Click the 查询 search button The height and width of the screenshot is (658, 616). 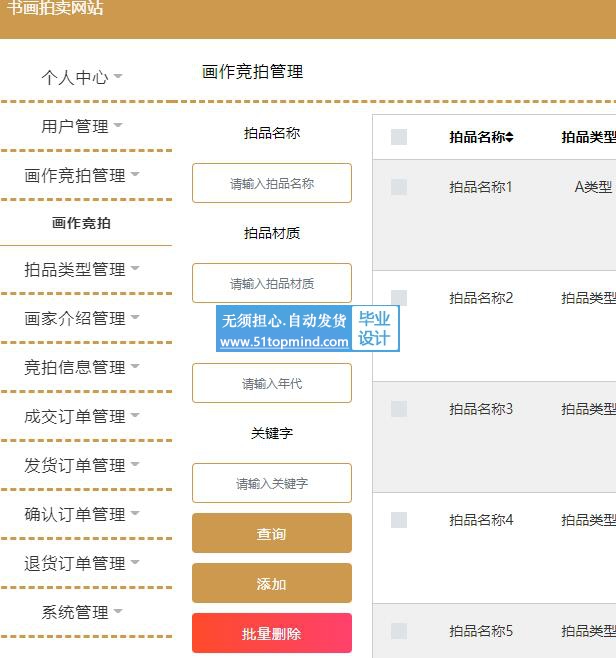coord(272,533)
